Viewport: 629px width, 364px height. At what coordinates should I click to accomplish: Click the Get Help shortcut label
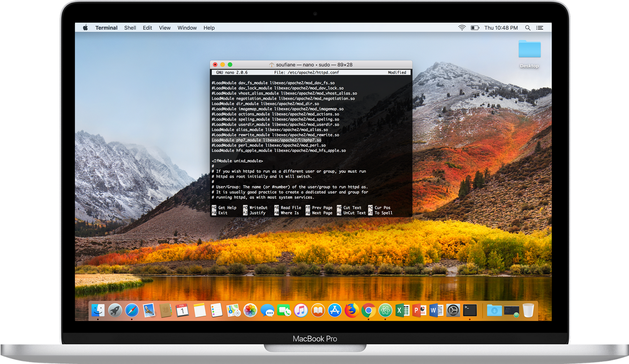[228, 208]
